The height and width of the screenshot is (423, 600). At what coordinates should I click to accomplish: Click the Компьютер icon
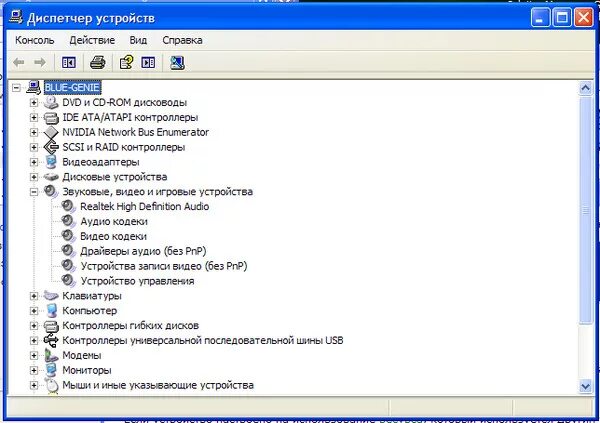(x=51, y=310)
